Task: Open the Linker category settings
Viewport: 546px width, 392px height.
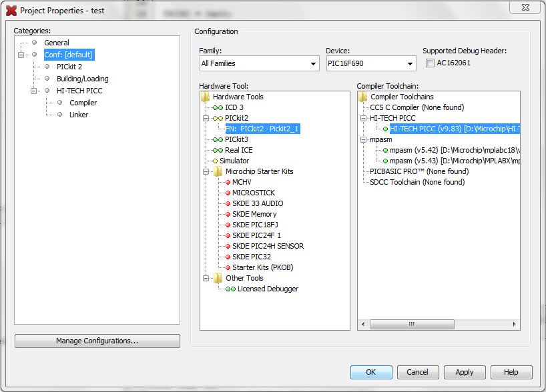Action: [79, 115]
